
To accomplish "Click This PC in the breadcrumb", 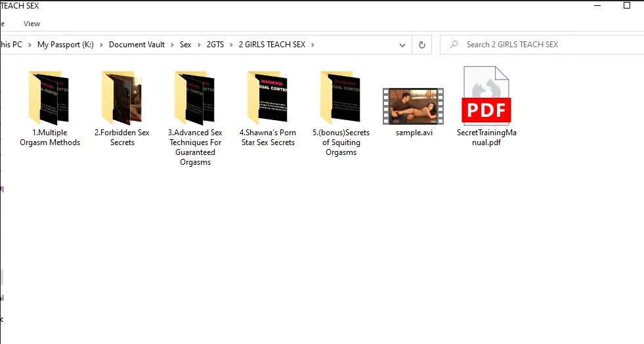I will (11, 45).
